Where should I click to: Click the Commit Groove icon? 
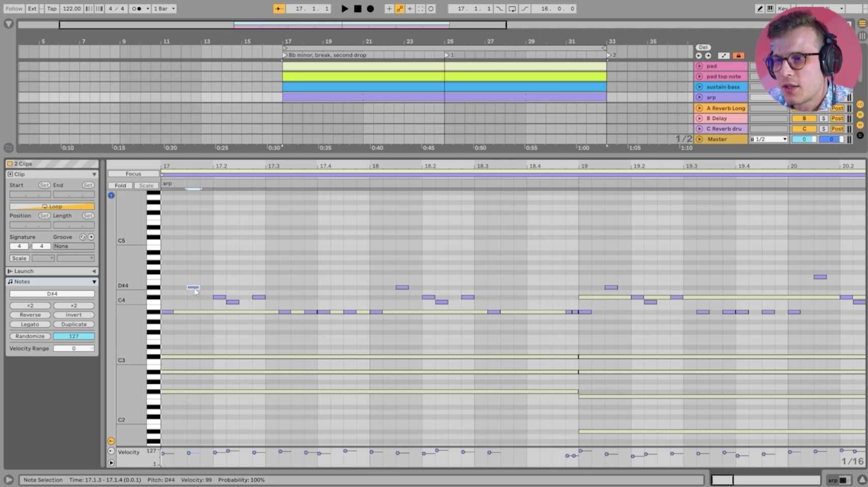tap(91, 237)
